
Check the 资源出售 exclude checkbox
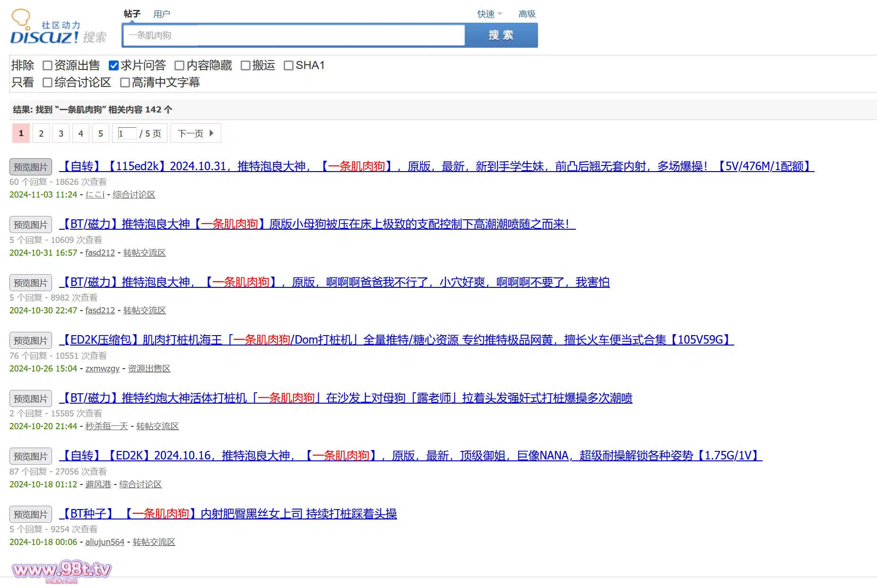[x=47, y=66]
